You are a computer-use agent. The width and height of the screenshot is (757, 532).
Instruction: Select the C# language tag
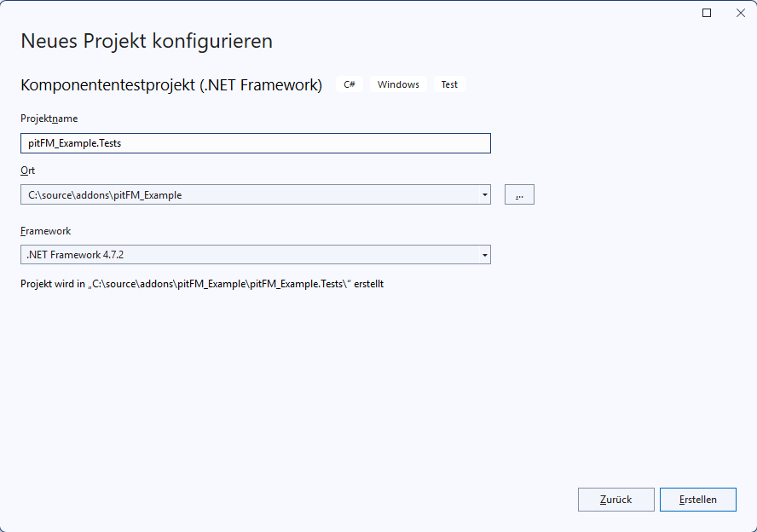tap(350, 84)
